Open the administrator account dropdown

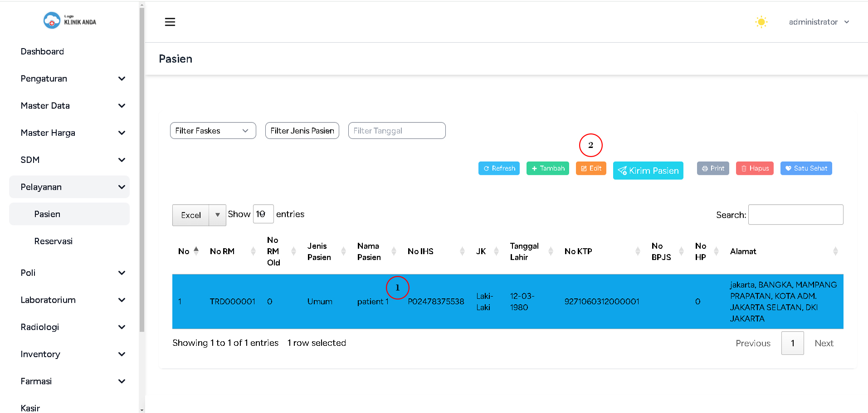tap(819, 22)
